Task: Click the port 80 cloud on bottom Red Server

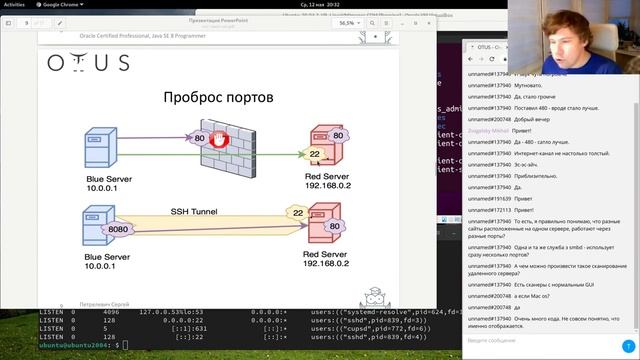Action: click(x=334, y=226)
